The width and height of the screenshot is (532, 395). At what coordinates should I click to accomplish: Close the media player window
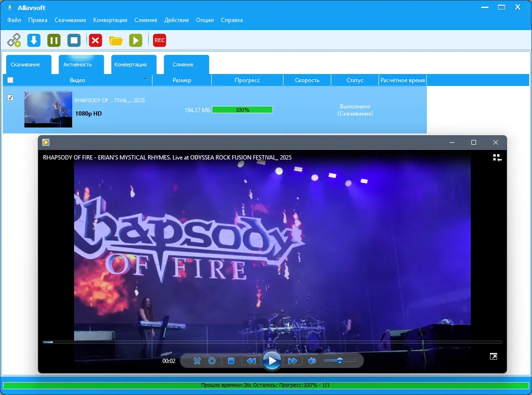pyautogui.click(x=496, y=142)
